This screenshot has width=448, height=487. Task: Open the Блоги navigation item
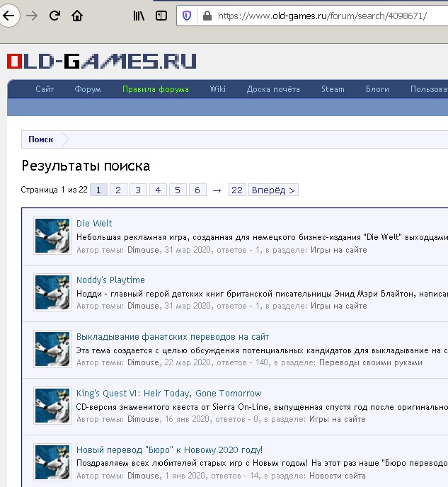click(x=377, y=89)
